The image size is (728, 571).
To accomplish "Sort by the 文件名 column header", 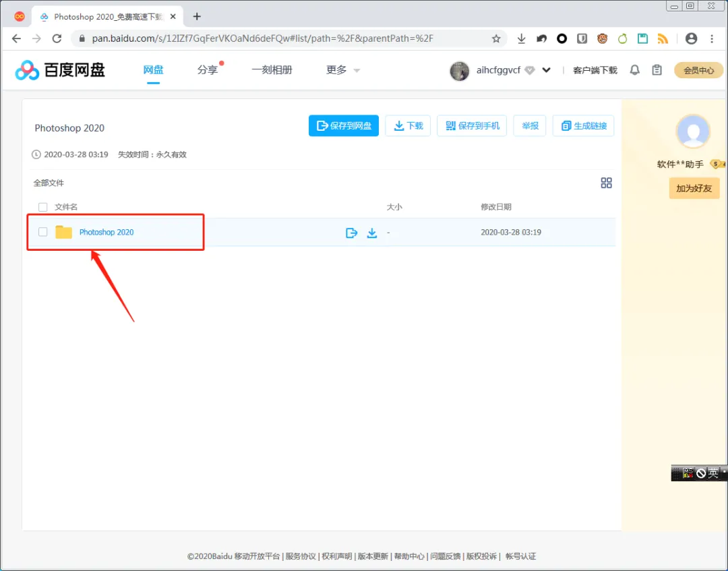I will tap(66, 207).
